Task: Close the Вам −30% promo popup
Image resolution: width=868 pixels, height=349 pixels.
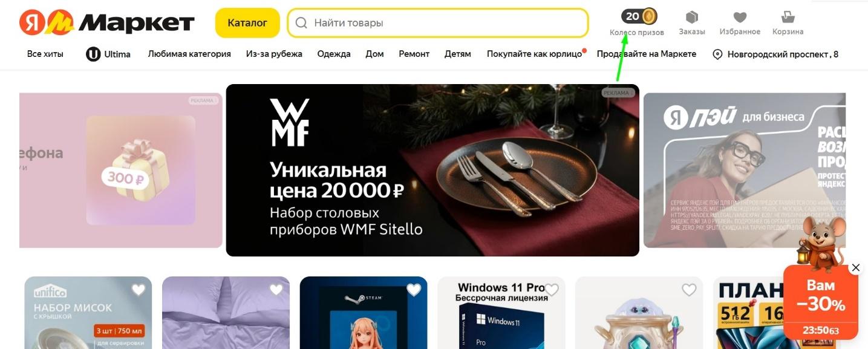Action: (855, 267)
